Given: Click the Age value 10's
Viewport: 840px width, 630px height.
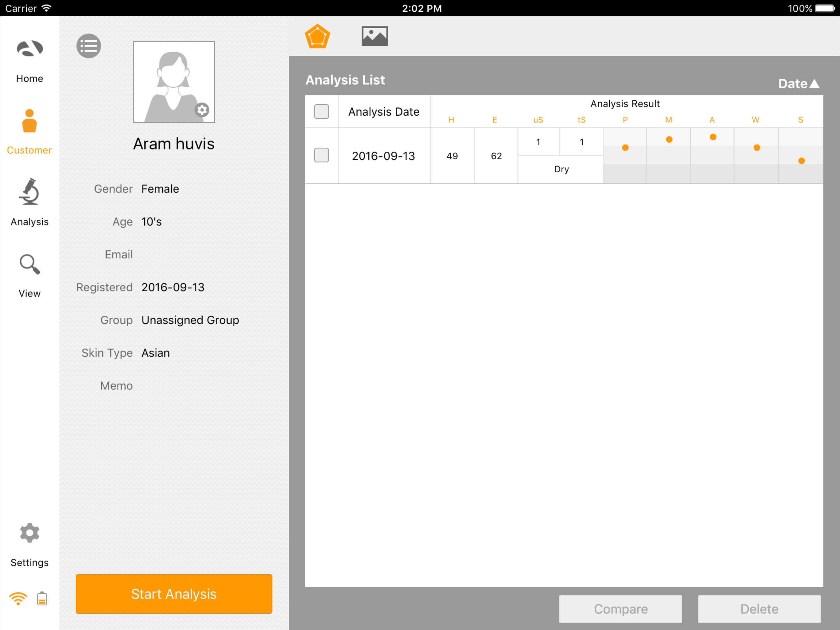Looking at the screenshot, I should coord(151,221).
